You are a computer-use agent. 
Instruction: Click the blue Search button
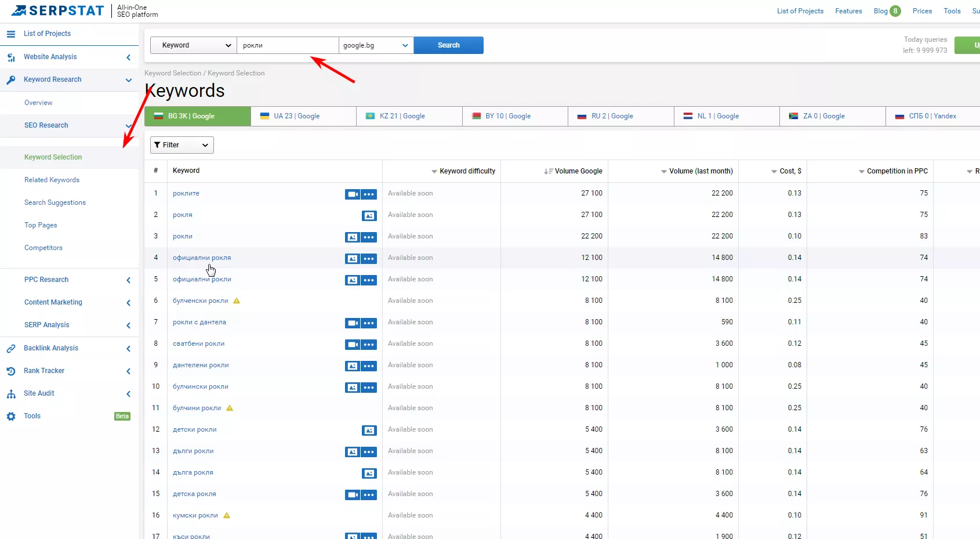click(449, 45)
